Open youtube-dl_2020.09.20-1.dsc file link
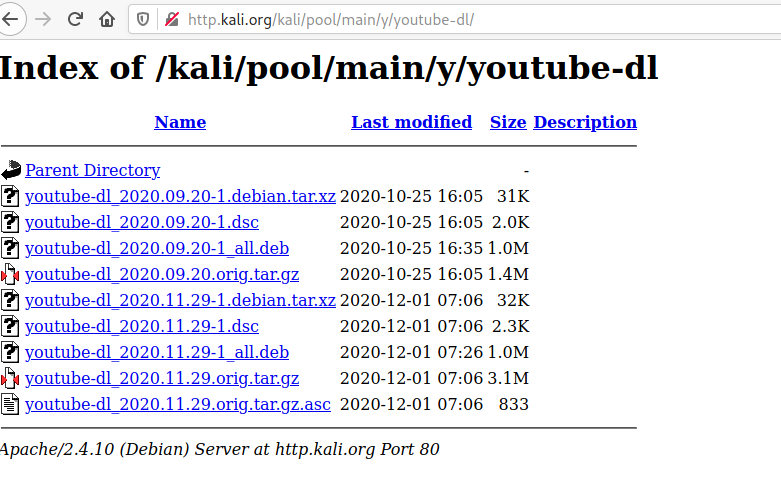Image resolution: width=781 pixels, height=482 pixels. coord(142,223)
